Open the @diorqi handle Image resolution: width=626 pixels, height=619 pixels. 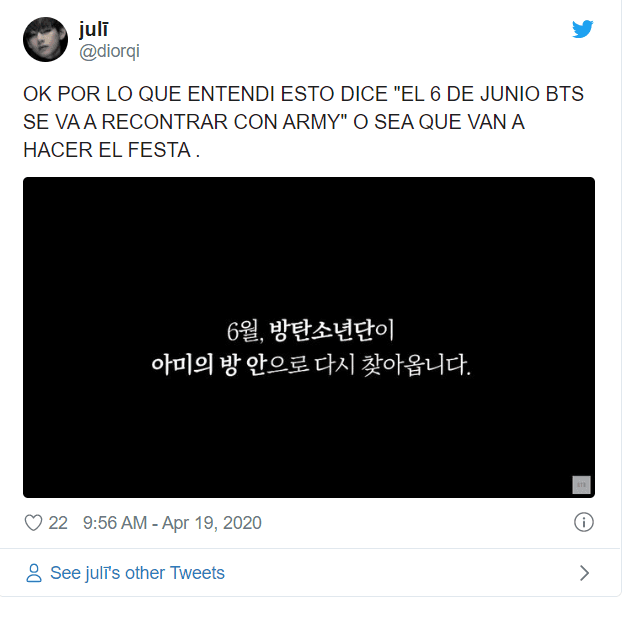coord(109,52)
